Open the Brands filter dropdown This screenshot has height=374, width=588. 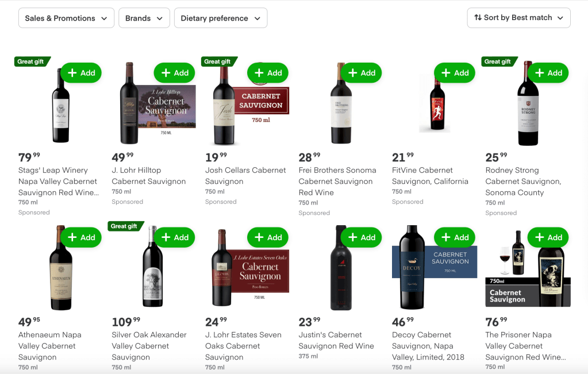(144, 18)
